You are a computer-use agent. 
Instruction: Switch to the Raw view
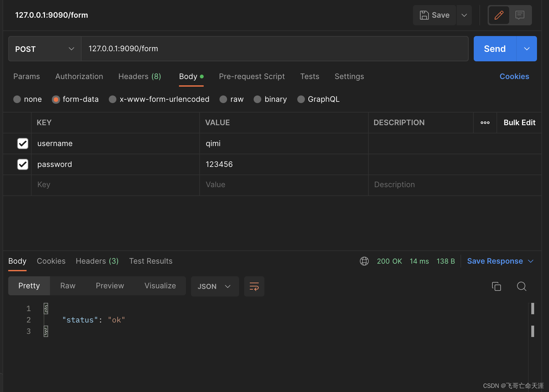point(68,286)
